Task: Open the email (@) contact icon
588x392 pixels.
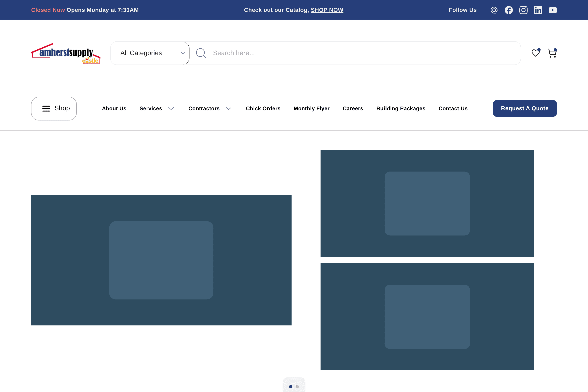Action: point(494,10)
